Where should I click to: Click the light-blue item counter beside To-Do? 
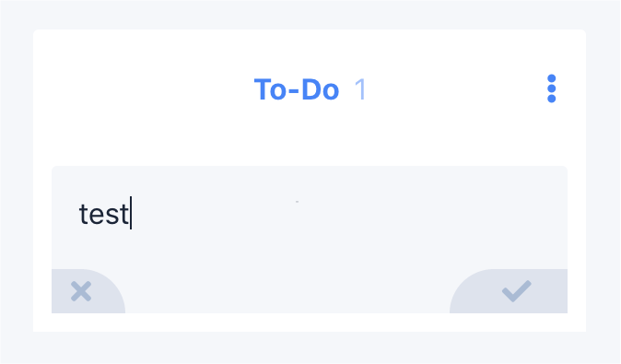(360, 89)
